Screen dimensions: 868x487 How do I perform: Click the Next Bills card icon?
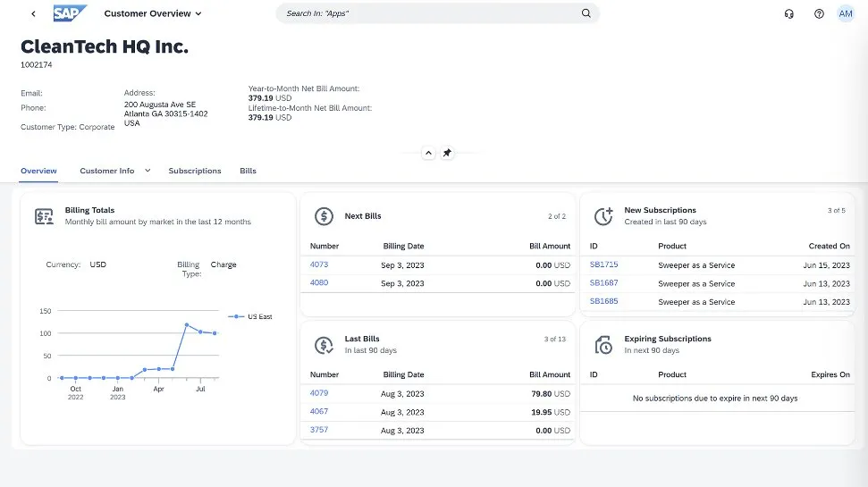[324, 216]
